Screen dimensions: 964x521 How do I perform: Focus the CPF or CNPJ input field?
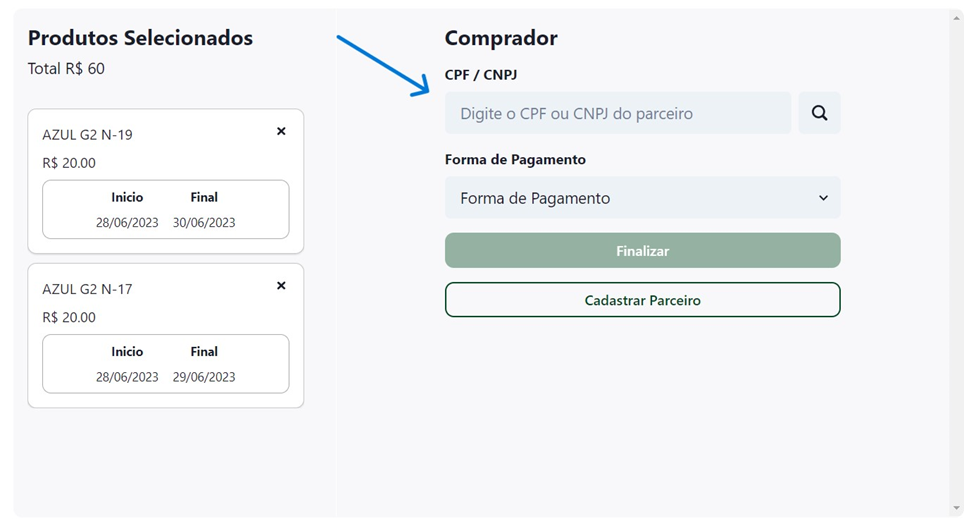(x=617, y=113)
